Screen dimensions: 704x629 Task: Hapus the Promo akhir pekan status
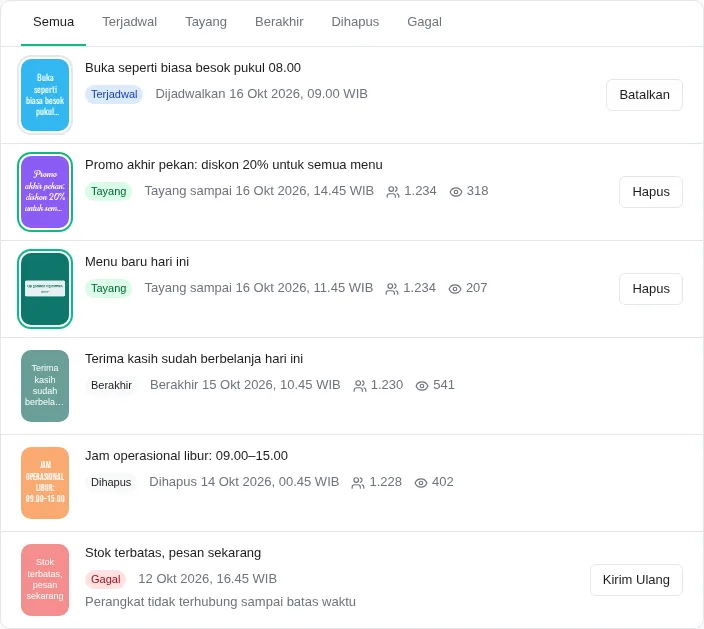(x=651, y=192)
